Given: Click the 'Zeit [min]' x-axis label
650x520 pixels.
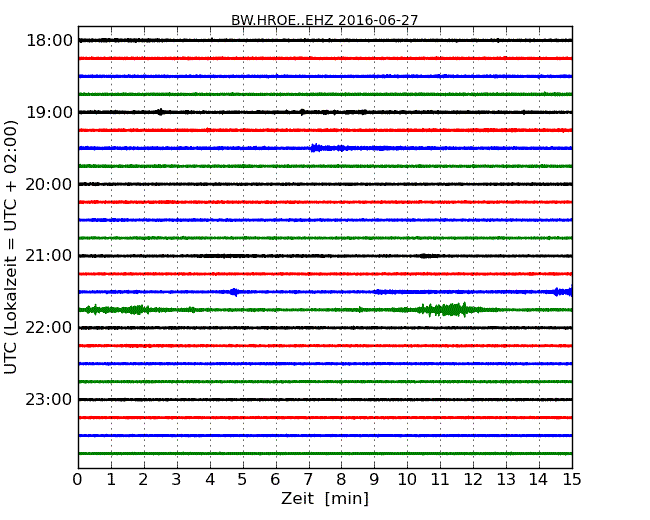Looking at the screenshot, I should tap(325, 498).
